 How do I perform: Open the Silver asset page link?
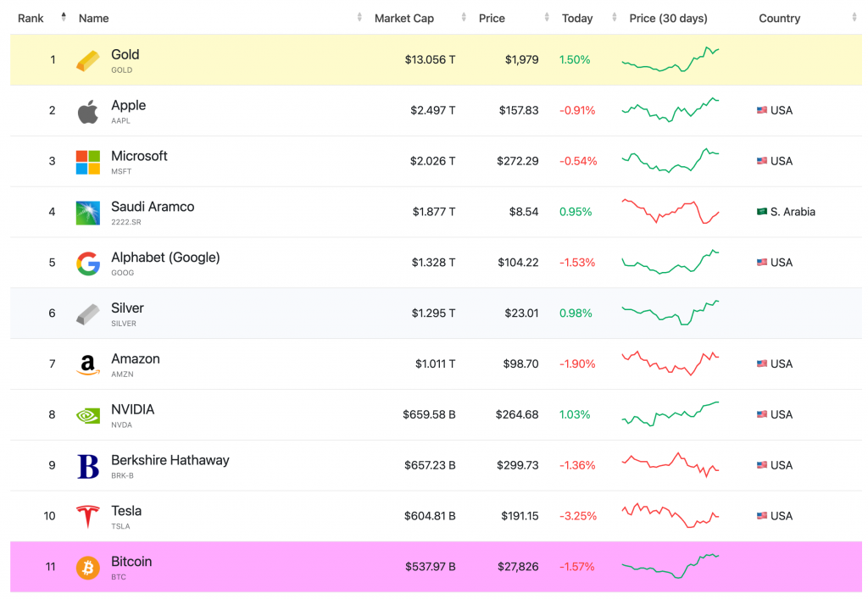[x=127, y=308]
